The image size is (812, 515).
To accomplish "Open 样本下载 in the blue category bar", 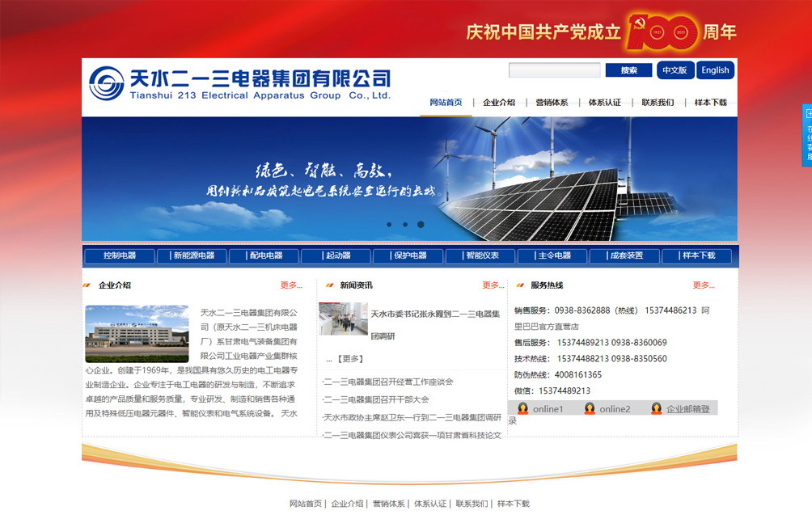I will click(696, 255).
